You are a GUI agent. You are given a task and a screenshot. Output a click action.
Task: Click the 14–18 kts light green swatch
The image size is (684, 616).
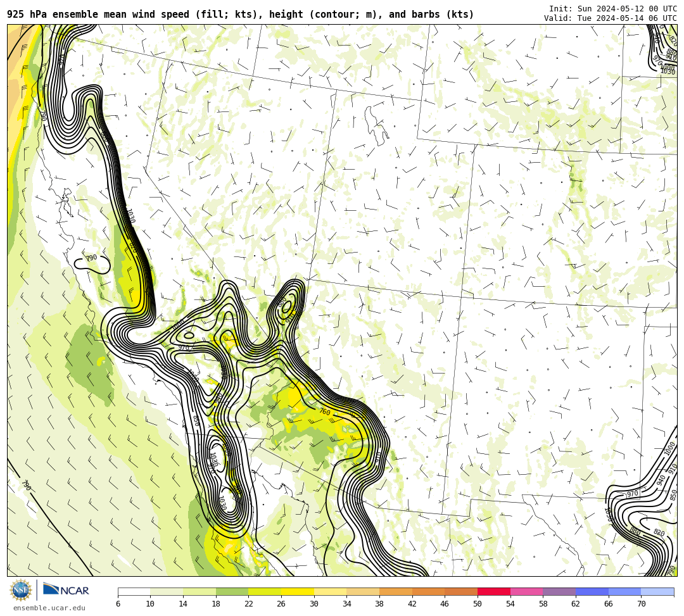[x=199, y=591]
